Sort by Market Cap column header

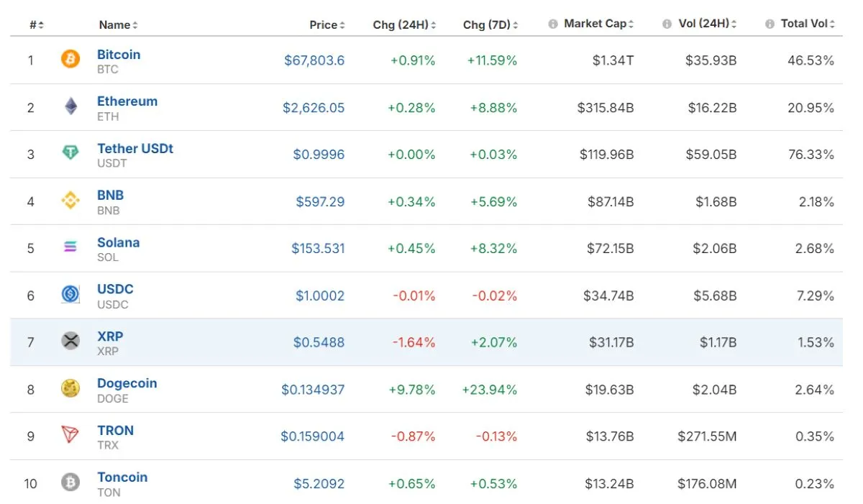598,24
